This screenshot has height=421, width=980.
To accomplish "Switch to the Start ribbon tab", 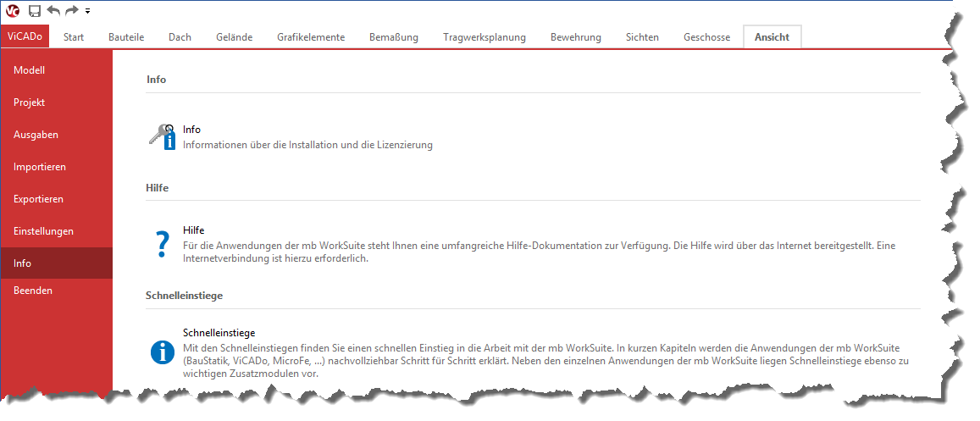I will 74,37.
